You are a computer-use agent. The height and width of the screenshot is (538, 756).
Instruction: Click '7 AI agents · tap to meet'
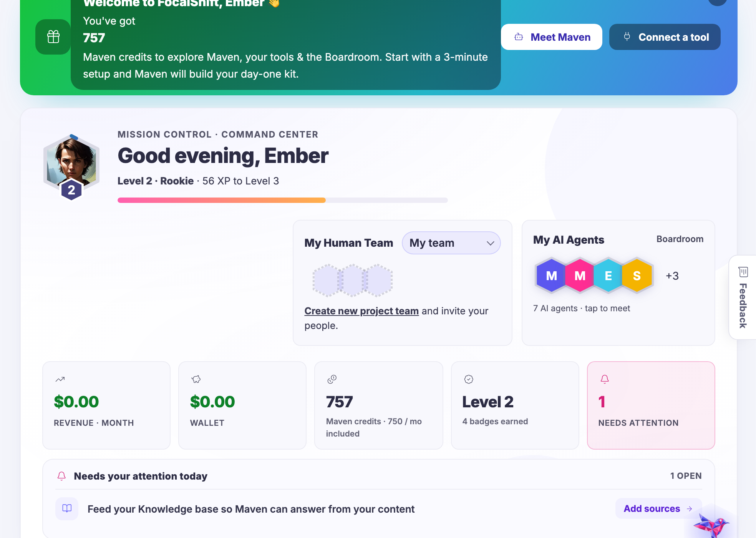[x=582, y=308]
